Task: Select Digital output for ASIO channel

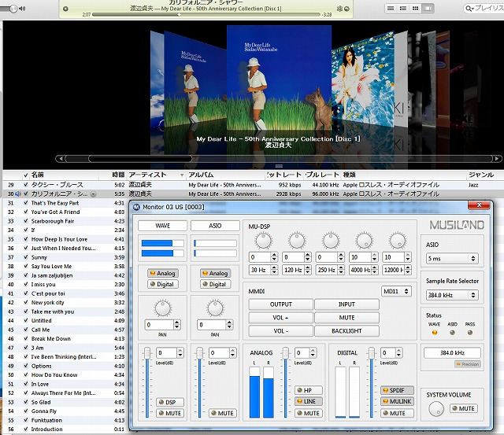Action: (x=215, y=285)
